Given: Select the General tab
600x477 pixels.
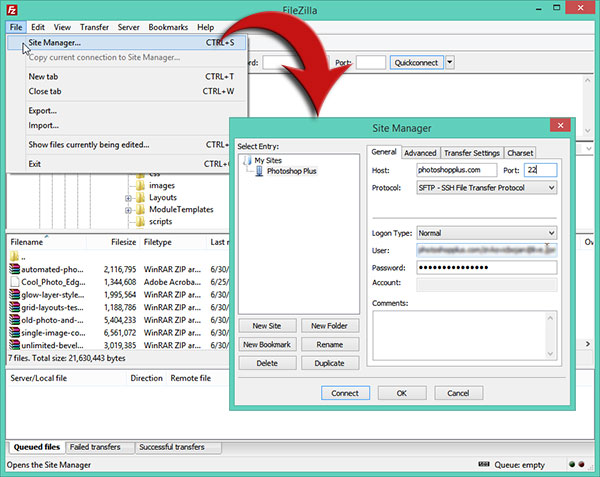Looking at the screenshot, I should (x=384, y=152).
